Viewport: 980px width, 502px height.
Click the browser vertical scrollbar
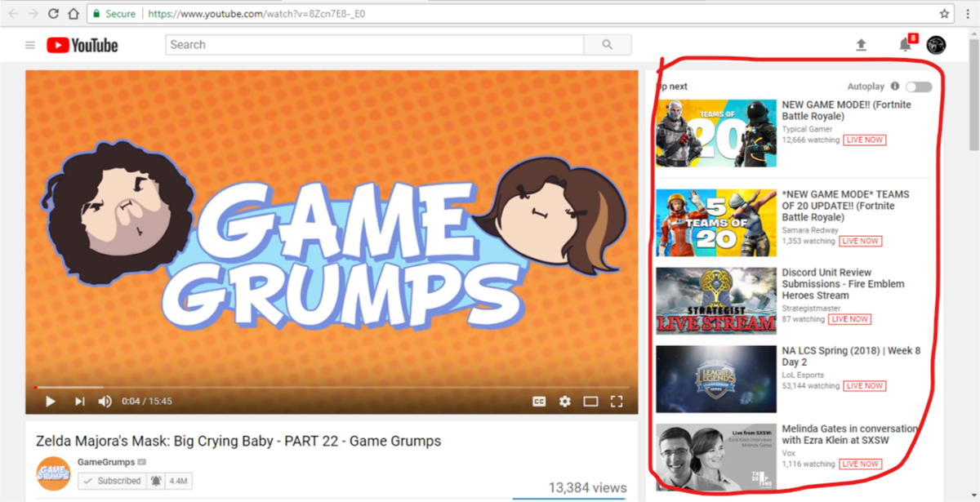coord(973,94)
